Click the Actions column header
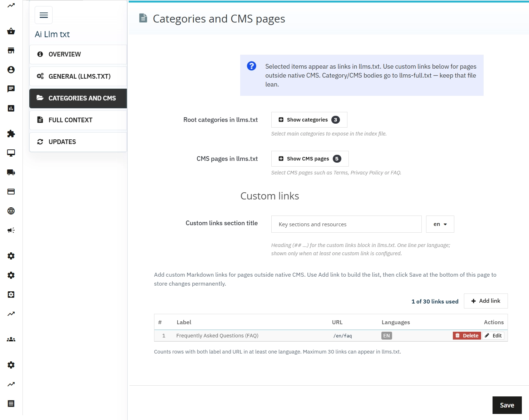The height and width of the screenshot is (420, 529). click(494, 322)
